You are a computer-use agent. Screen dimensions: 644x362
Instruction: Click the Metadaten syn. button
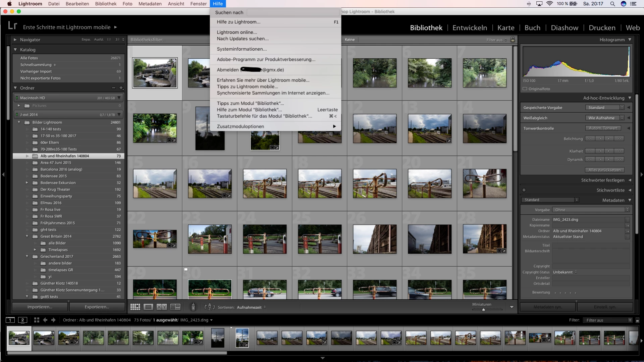coord(548,307)
